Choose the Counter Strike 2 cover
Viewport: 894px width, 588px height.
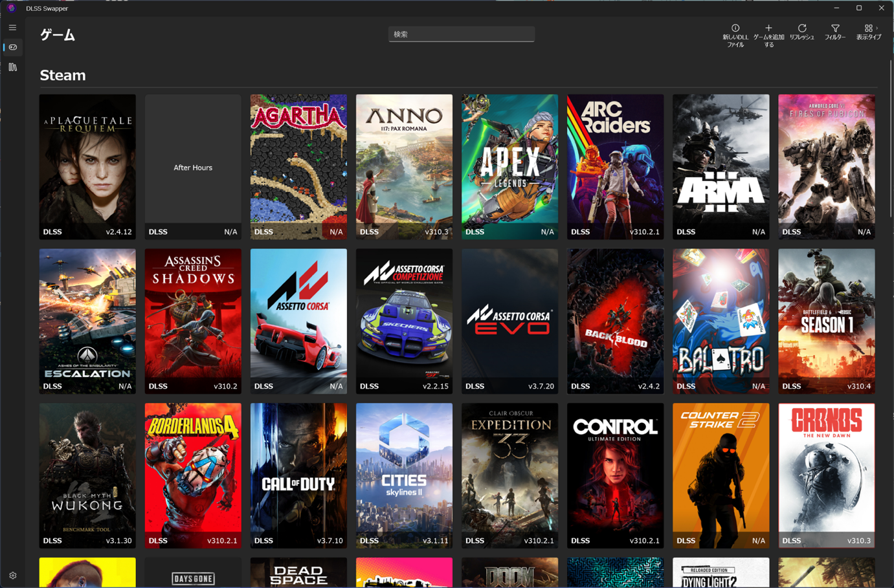pyautogui.click(x=721, y=476)
